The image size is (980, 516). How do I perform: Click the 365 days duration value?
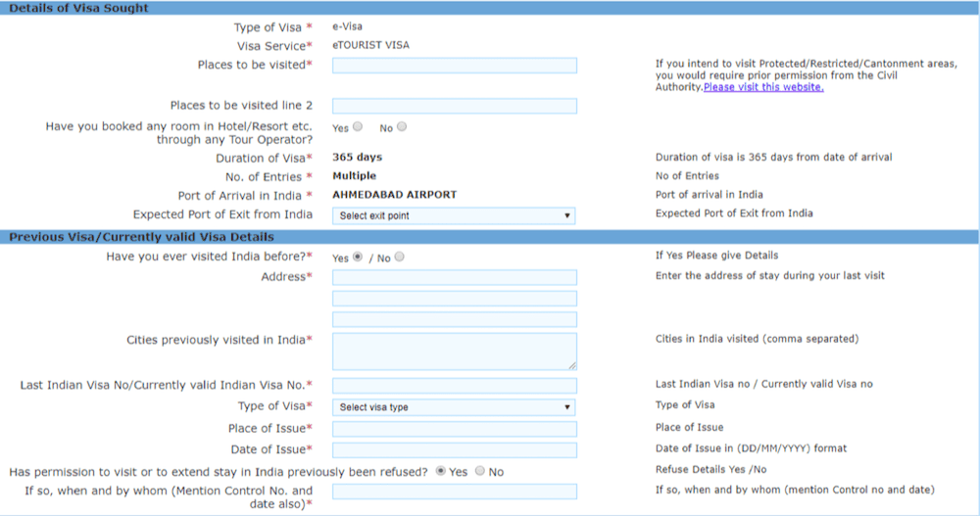[x=357, y=158]
